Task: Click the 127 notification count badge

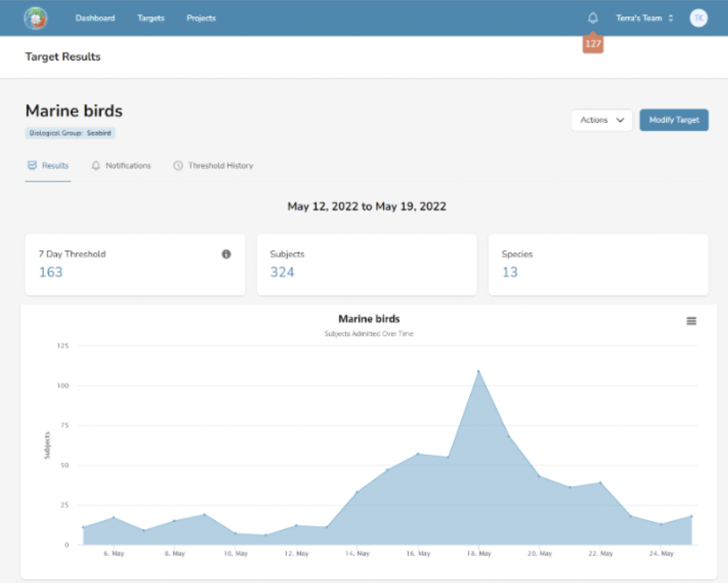Action: [593, 44]
